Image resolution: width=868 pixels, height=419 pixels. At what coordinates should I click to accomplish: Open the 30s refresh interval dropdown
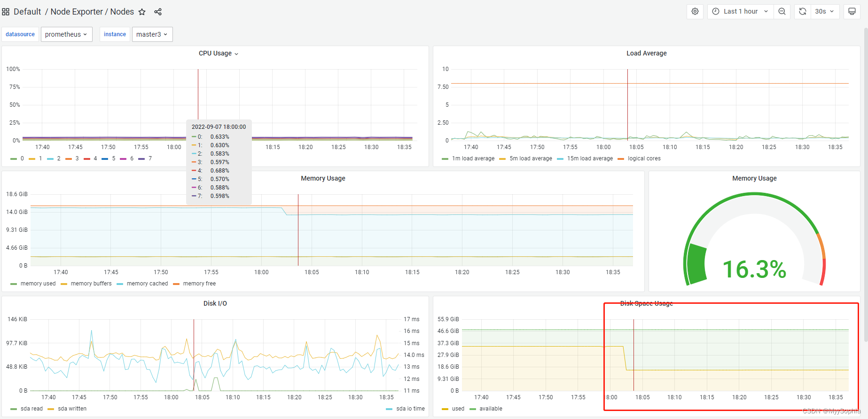click(824, 11)
